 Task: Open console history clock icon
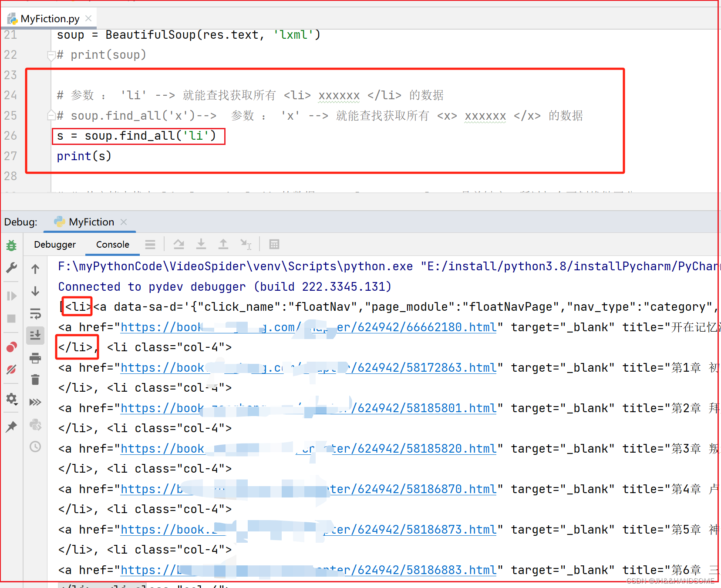click(35, 447)
